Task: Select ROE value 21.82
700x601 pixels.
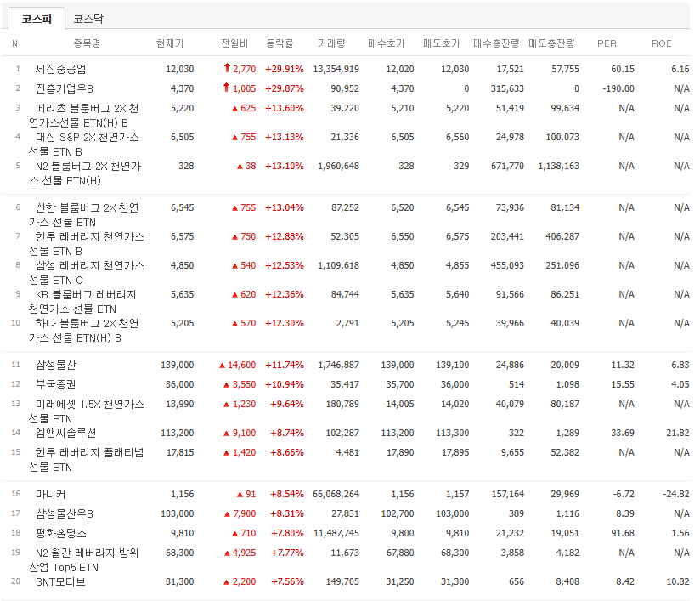Action: tap(677, 433)
